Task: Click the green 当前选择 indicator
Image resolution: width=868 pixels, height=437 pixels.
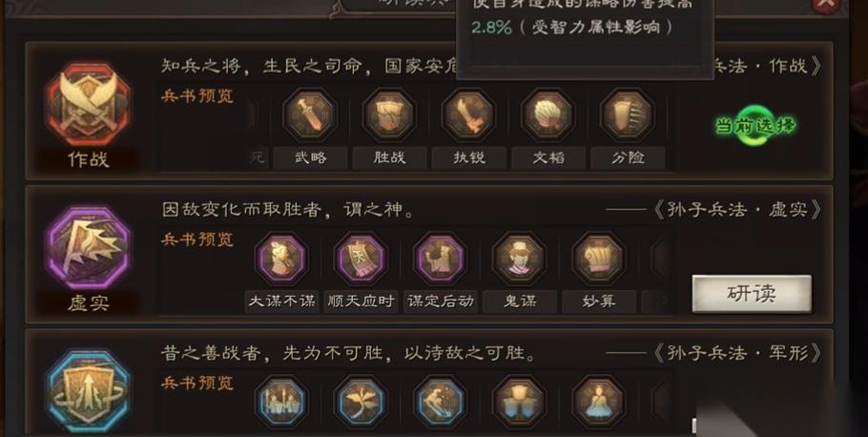Action: (x=755, y=126)
